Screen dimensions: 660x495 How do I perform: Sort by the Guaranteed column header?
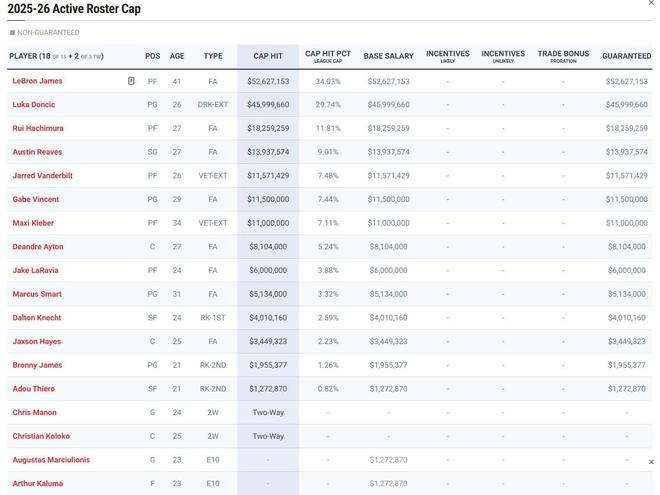(626, 56)
